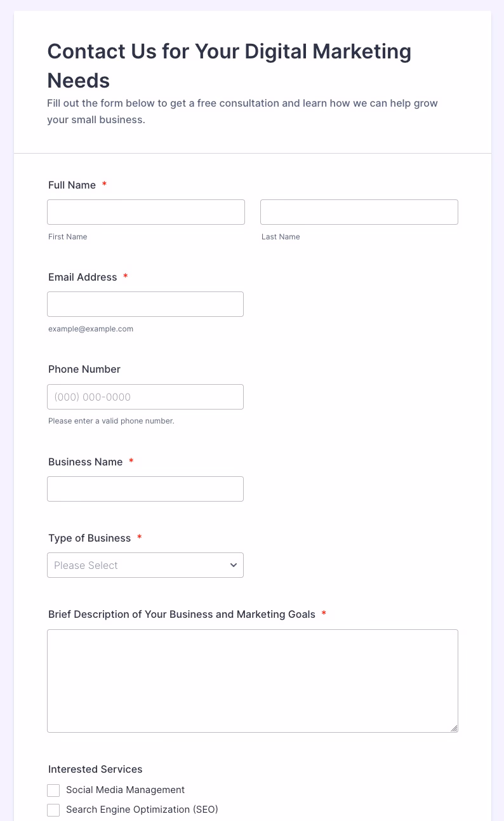
Task: Click the Business Name label
Action: point(85,462)
